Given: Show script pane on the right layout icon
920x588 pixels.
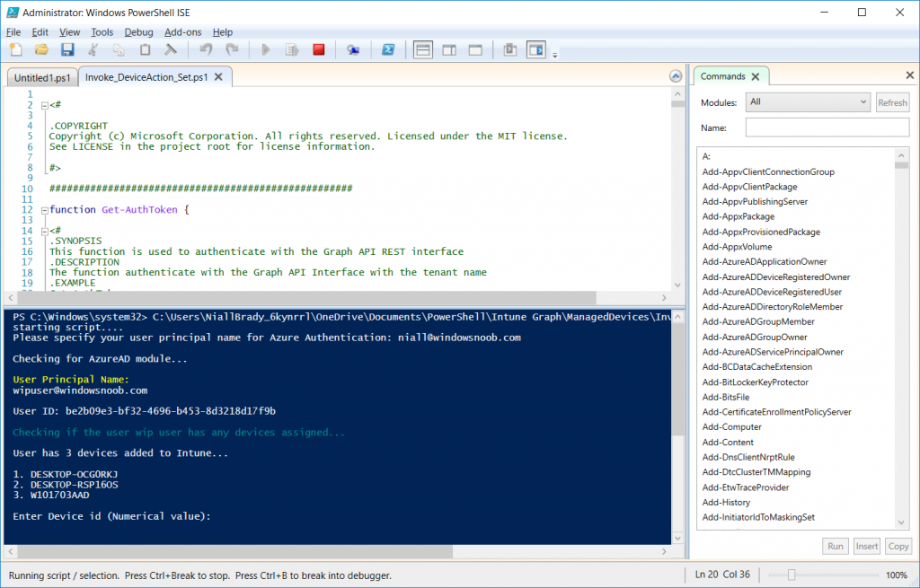Looking at the screenshot, I should [449, 50].
